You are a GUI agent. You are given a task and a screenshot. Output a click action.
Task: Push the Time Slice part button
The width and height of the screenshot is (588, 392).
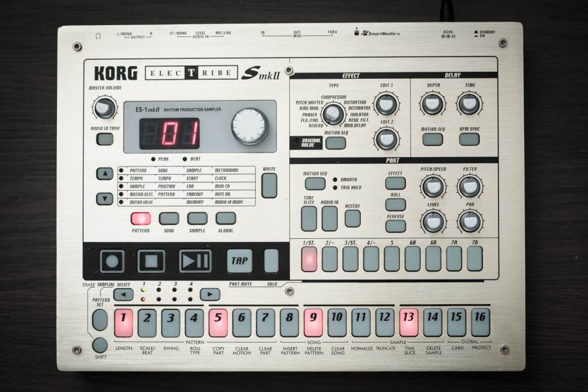(x=309, y=218)
